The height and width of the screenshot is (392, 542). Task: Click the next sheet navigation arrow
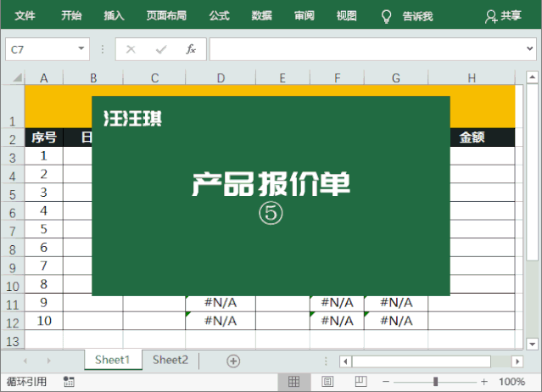pyautogui.click(x=48, y=361)
